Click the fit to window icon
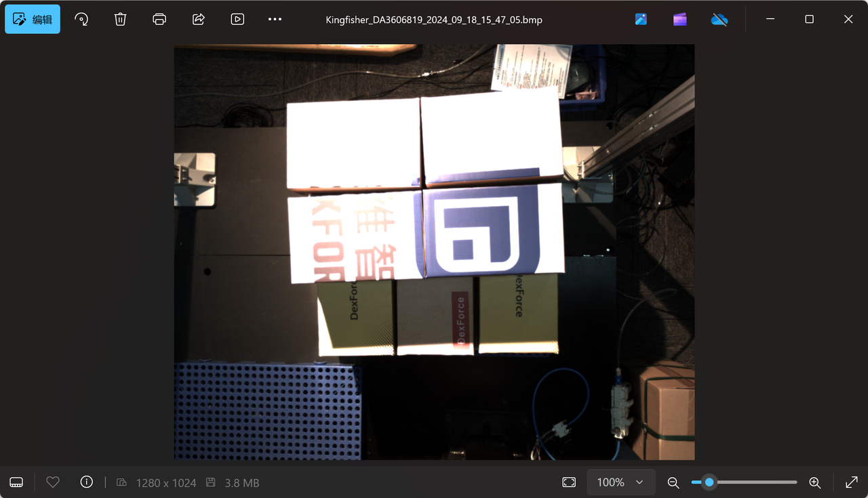Screen dimensions: 868x498 pos(568,482)
